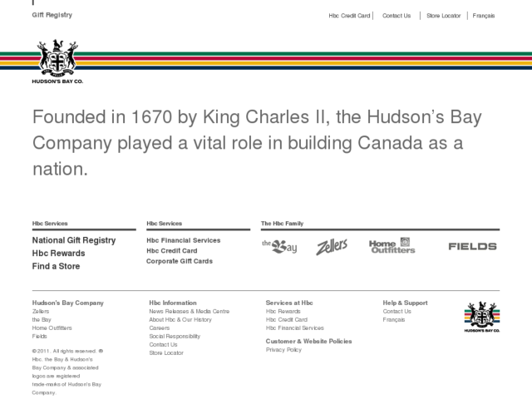This screenshot has height=399, width=532.
Task: Click the small Hudson's Bay crest in the footer
Action: point(482,317)
